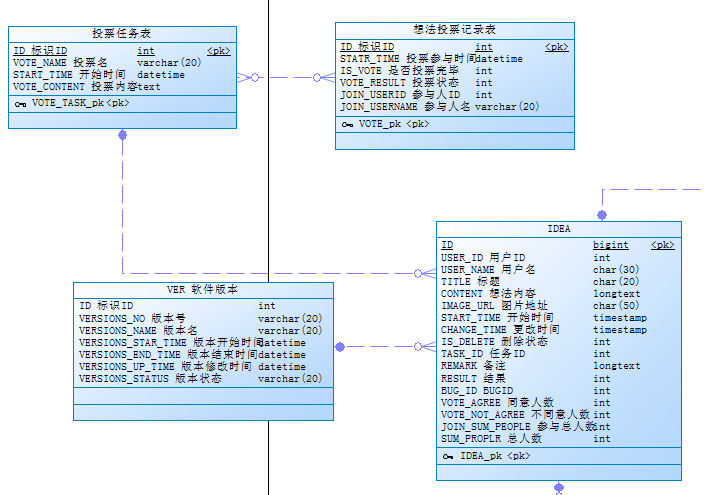Click varchar(20) type of JOIN_USERNAME
Viewport: 706px width, 495px height.
(x=507, y=107)
